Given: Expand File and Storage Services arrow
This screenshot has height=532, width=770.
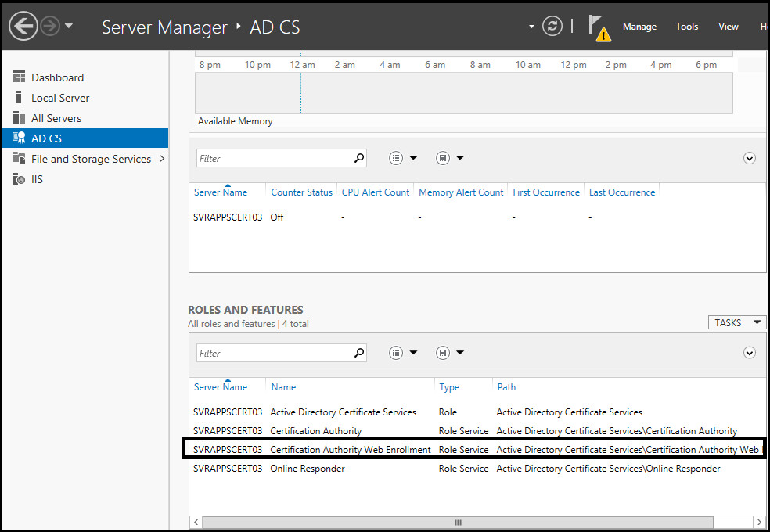Looking at the screenshot, I should click(161, 159).
